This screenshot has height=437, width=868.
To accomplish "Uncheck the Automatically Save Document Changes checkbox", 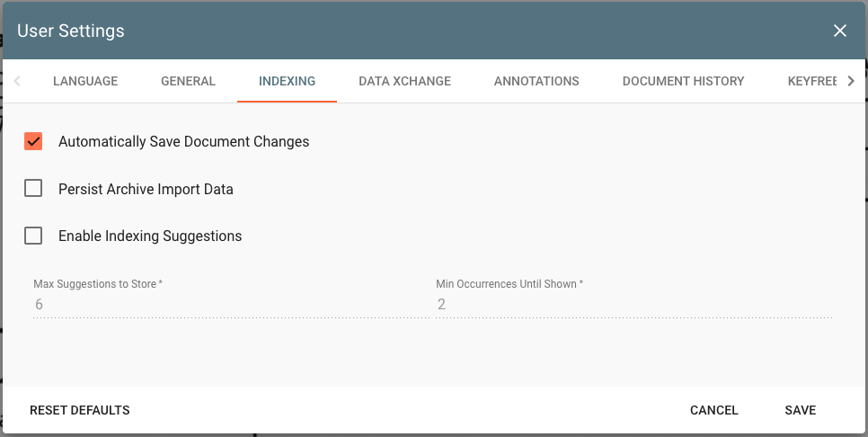I will (33, 141).
